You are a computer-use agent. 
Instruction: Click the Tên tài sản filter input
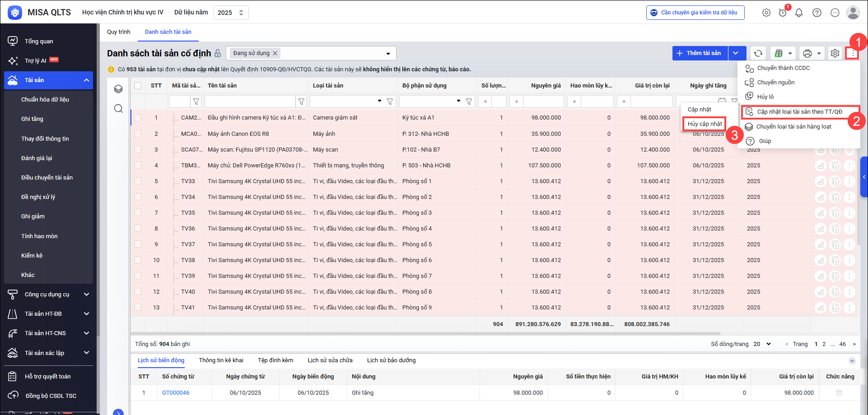point(250,101)
